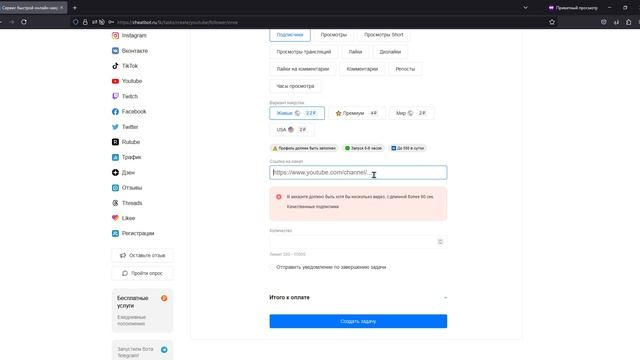Choose the Премиум purchase option
The width and height of the screenshot is (640, 360).
coord(357,113)
